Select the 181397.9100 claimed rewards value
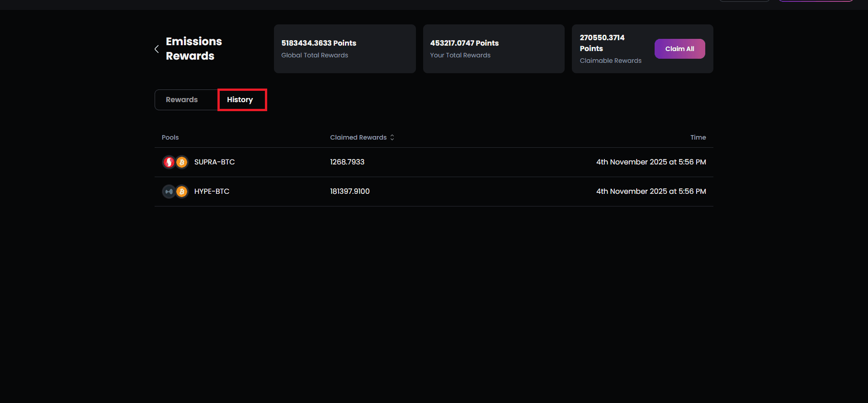The height and width of the screenshot is (403, 868). 349,192
